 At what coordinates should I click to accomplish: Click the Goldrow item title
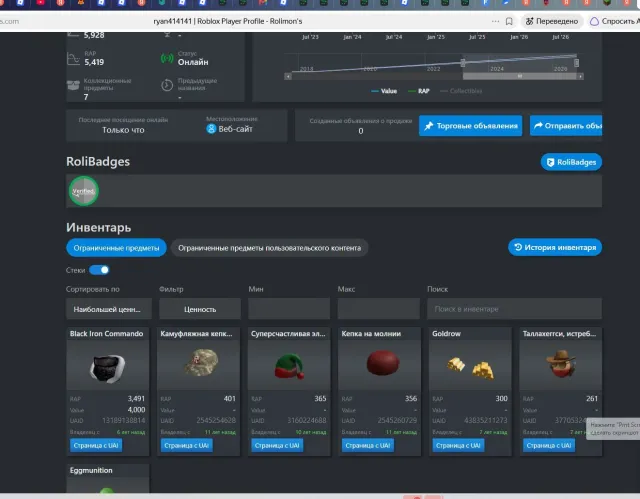pyautogui.click(x=447, y=334)
